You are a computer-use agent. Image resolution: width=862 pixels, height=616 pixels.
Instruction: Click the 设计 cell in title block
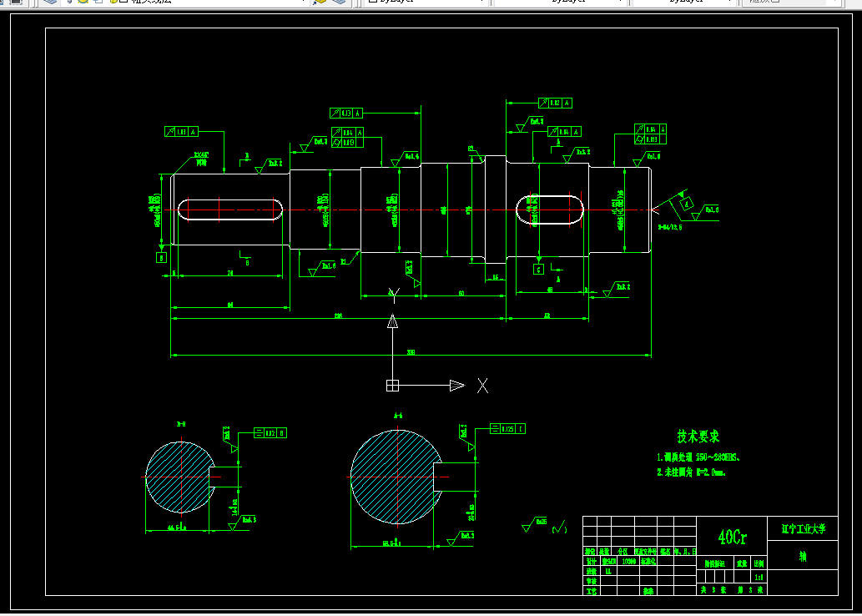[x=591, y=562]
